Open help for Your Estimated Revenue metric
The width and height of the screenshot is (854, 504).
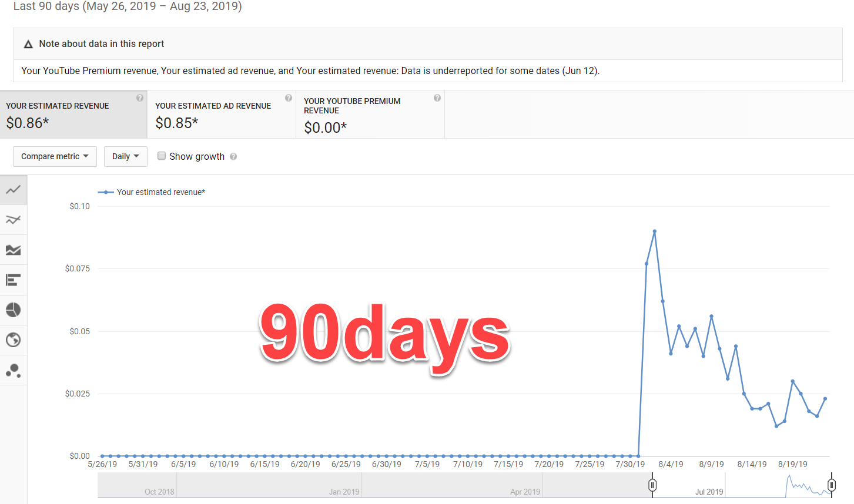[x=139, y=98]
